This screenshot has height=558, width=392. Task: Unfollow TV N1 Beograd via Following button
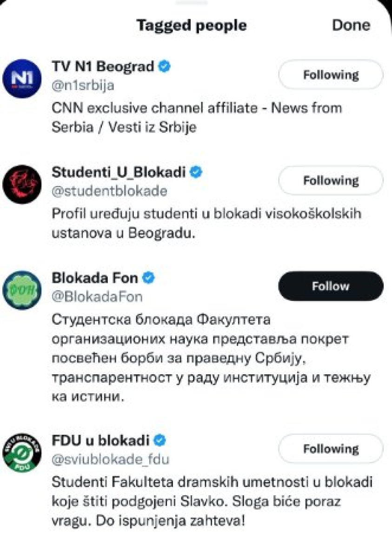331,75
